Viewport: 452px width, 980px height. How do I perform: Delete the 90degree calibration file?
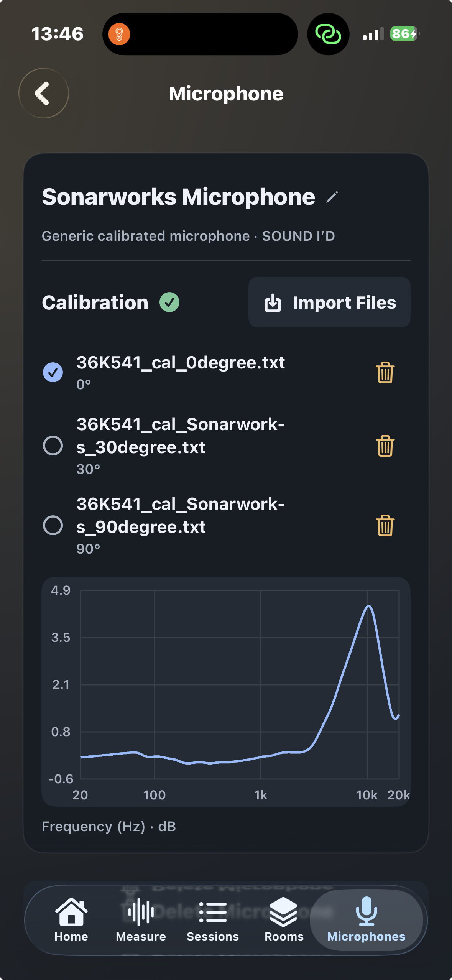coord(385,526)
